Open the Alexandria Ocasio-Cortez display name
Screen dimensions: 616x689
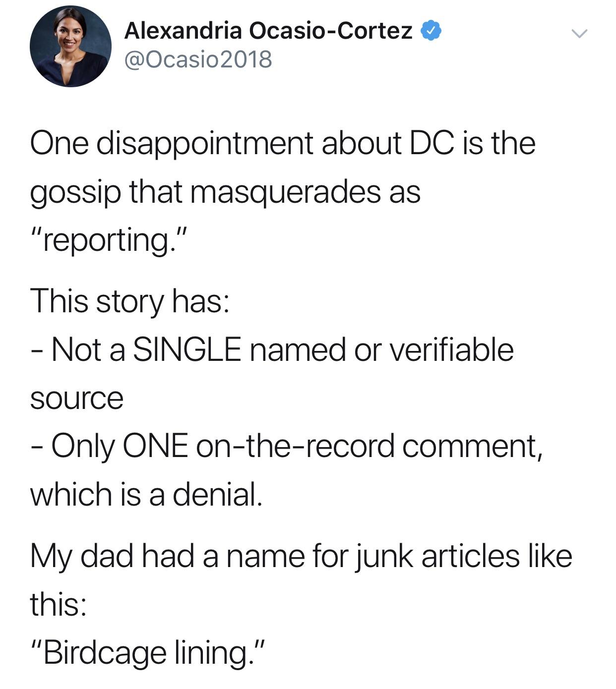click(x=268, y=31)
